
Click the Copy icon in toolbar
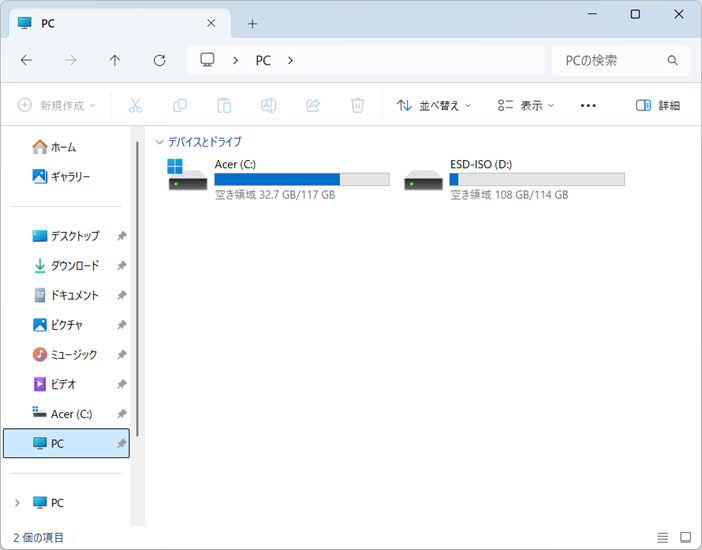coord(180,105)
